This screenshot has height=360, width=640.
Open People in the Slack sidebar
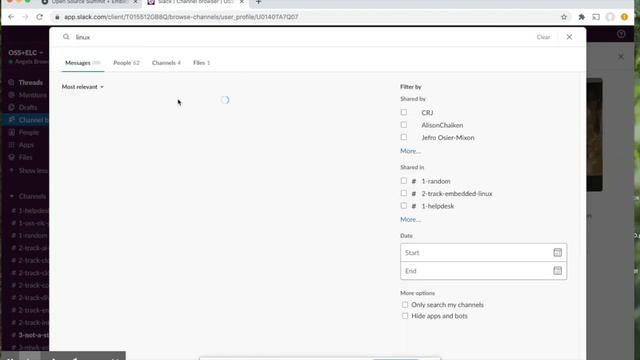point(28,132)
